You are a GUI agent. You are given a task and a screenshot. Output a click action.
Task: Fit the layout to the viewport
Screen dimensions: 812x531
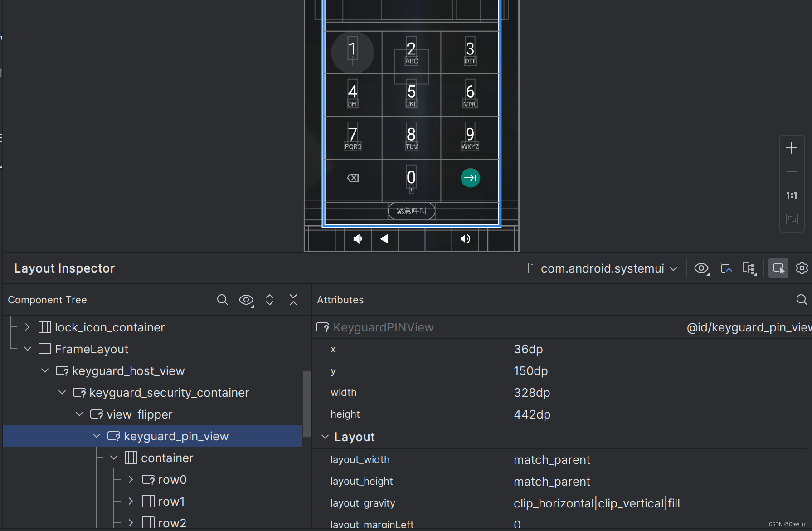click(792, 219)
